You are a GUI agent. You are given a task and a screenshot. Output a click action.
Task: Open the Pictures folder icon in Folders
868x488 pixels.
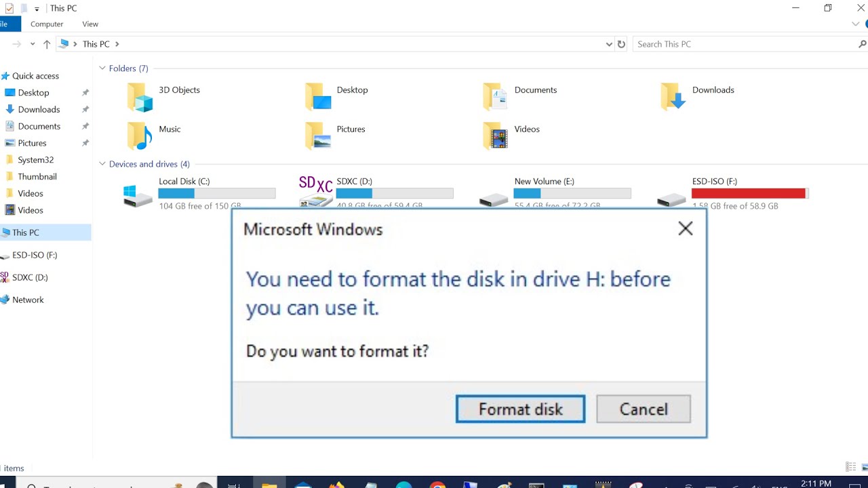tap(318, 136)
